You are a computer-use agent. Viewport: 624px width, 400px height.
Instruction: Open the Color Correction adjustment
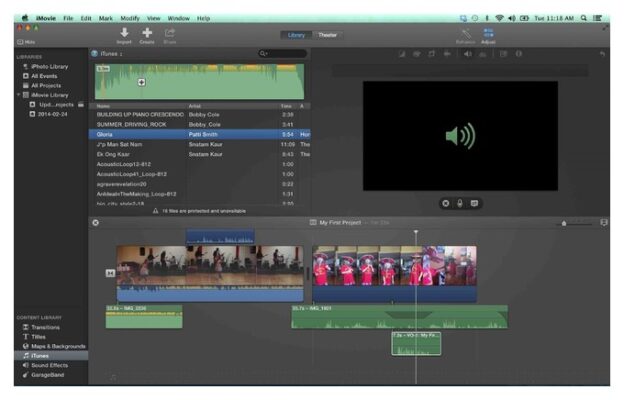click(417, 54)
